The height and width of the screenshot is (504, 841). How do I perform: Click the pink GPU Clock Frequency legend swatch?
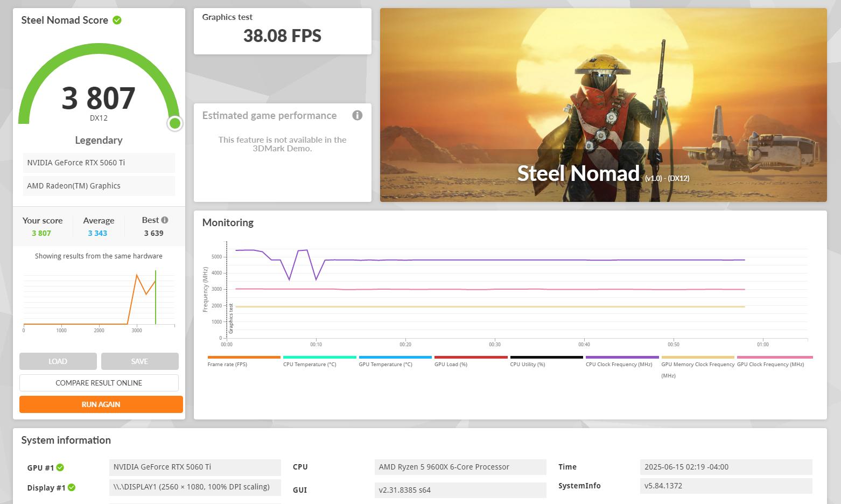point(774,357)
